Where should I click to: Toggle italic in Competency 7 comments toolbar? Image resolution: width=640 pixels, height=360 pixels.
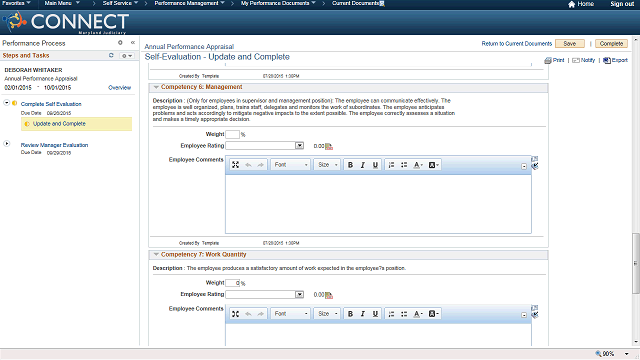point(362,314)
